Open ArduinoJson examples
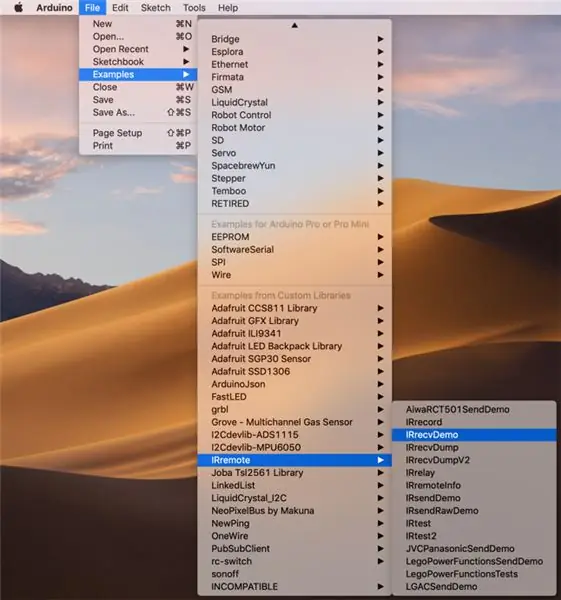561x600 pixels. click(294, 384)
